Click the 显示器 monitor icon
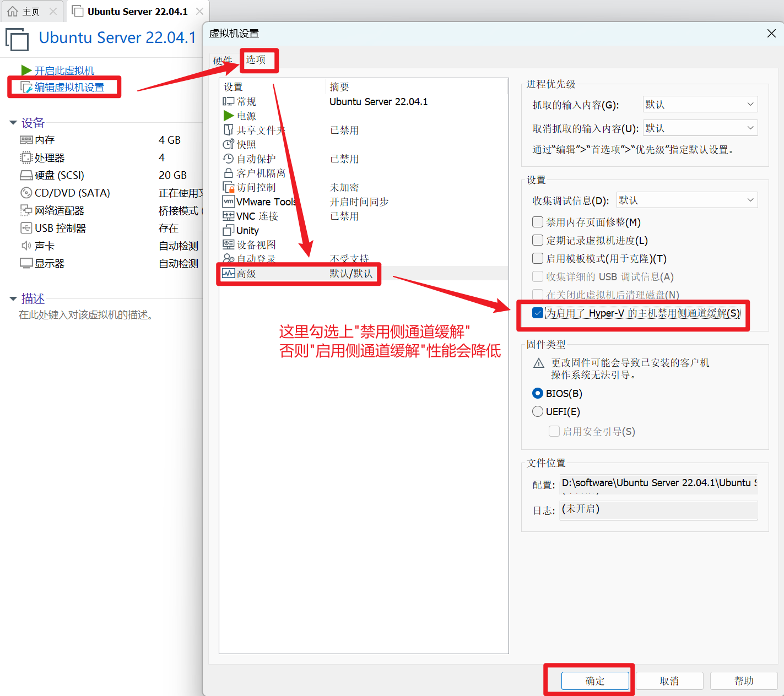The height and width of the screenshot is (696, 784). click(x=26, y=263)
